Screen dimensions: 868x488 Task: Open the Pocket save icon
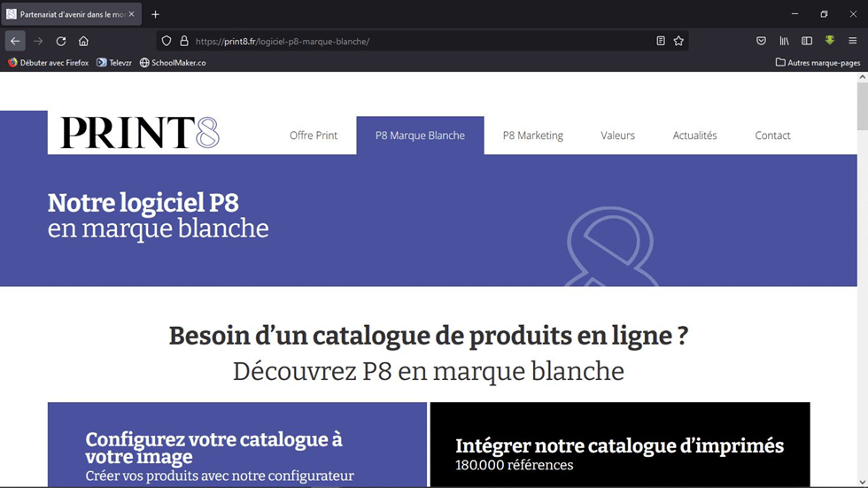tap(761, 41)
